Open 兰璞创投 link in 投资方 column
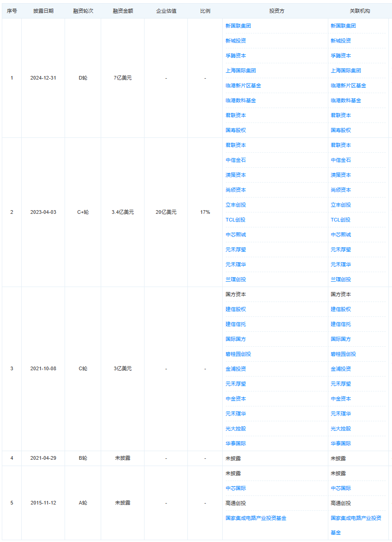 [x=236, y=279]
